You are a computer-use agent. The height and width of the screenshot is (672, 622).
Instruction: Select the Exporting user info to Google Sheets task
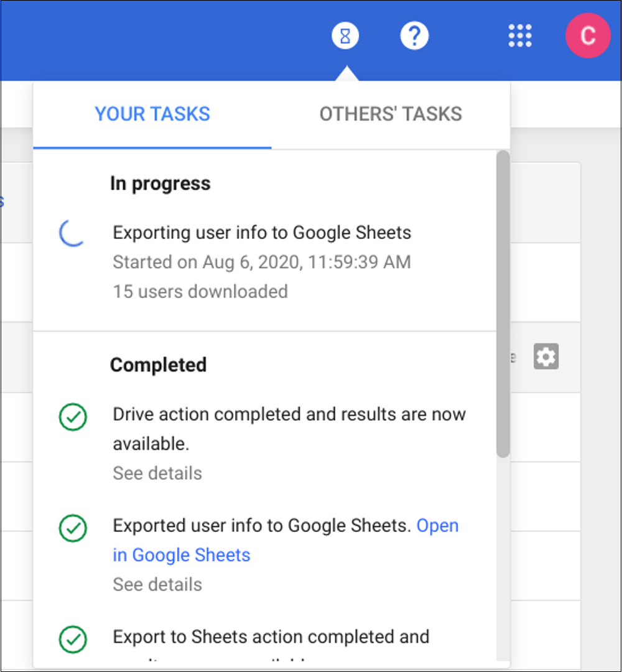pyautogui.click(x=262, y=233)
